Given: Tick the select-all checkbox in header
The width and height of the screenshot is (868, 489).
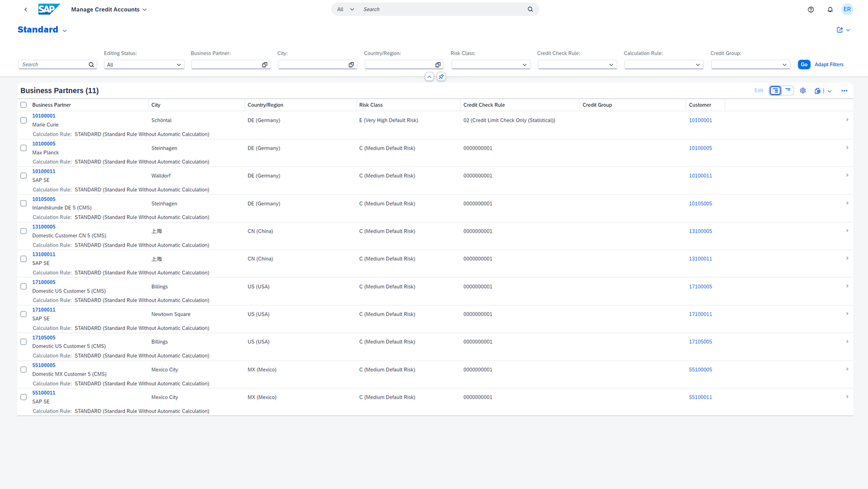Looking at the screenshot, I should click(x=24, y=105).
